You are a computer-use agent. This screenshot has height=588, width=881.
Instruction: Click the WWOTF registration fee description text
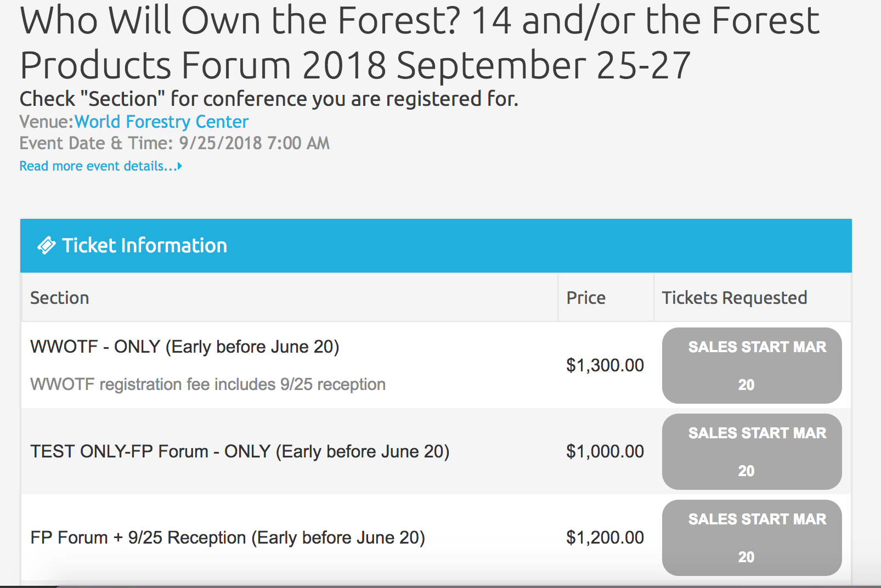point(208,384)
